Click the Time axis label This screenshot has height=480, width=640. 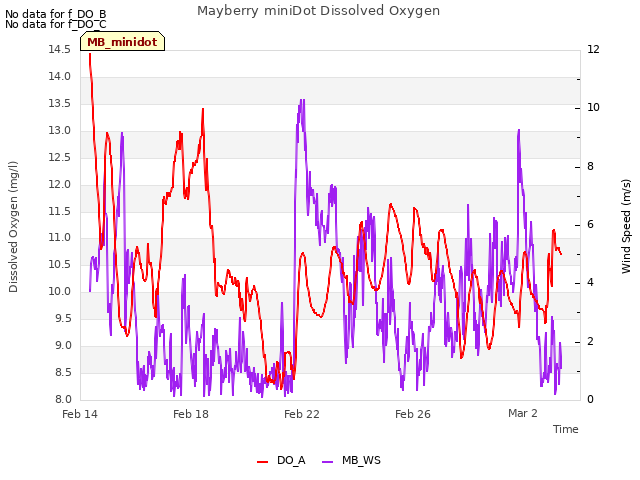click(x=566, y=429)
